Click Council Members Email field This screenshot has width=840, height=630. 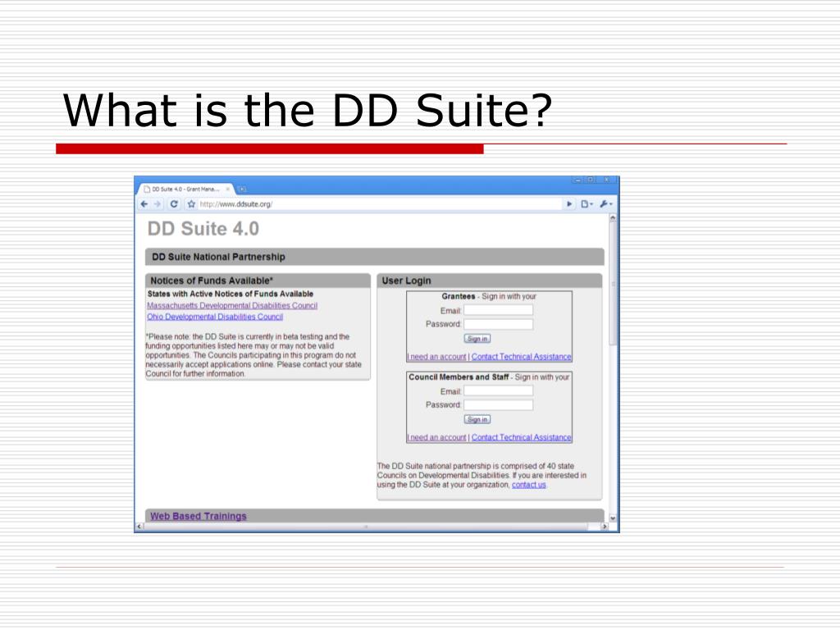click(498, 391)
